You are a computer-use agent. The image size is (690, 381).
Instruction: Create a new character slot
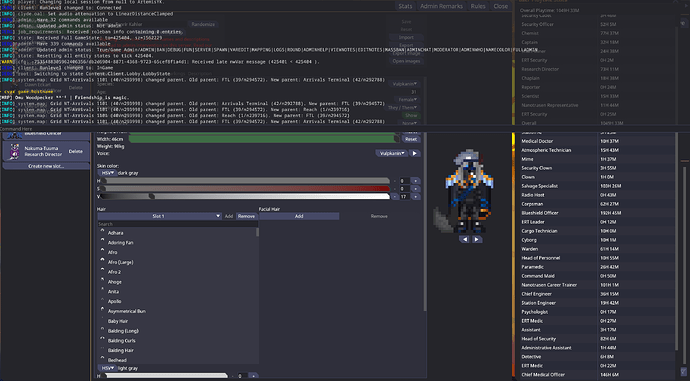46,166
